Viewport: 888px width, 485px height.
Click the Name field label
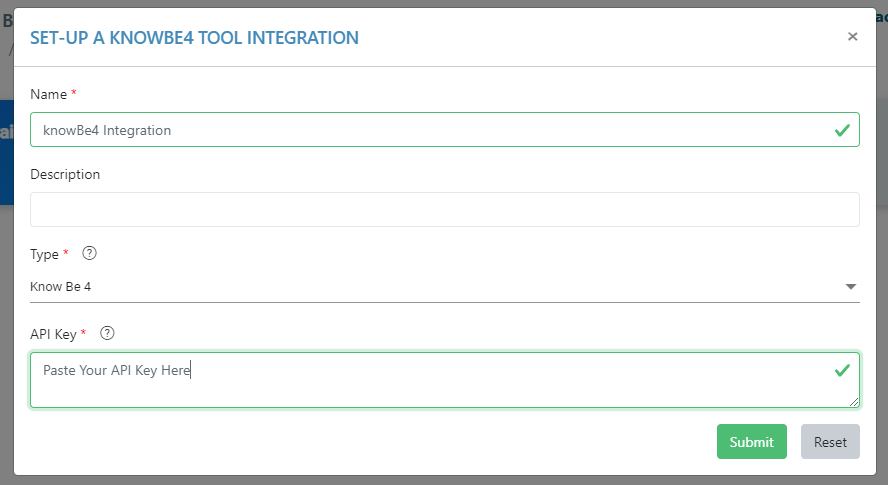48,94
